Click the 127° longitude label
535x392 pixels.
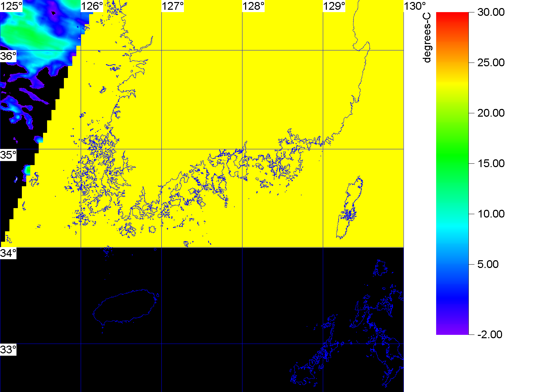[173, 6]
